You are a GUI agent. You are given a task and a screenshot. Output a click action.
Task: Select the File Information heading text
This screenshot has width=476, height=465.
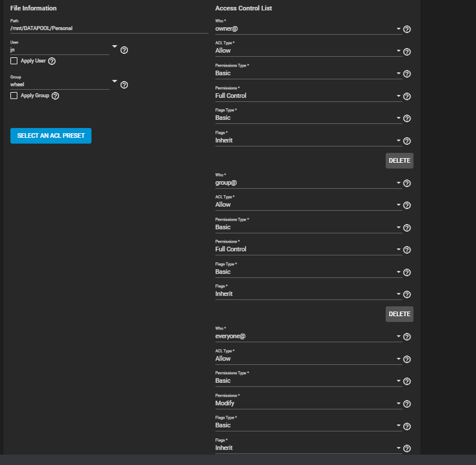(x=34, y=8)
